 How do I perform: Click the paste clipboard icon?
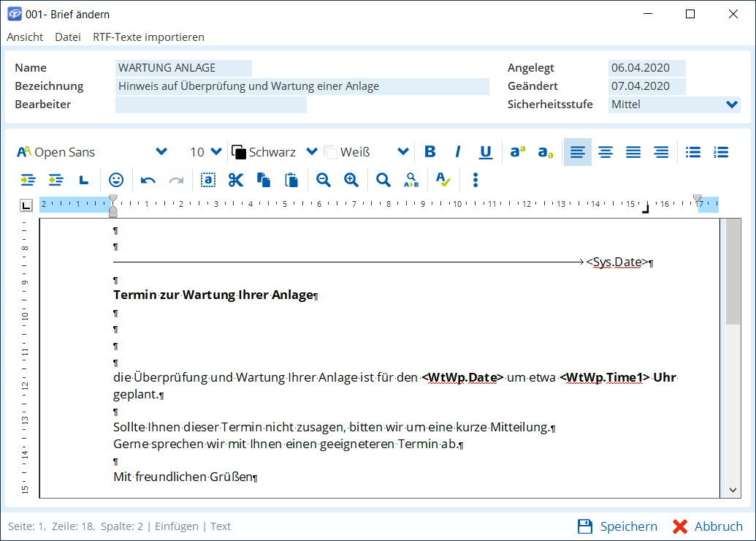(291, 180)
